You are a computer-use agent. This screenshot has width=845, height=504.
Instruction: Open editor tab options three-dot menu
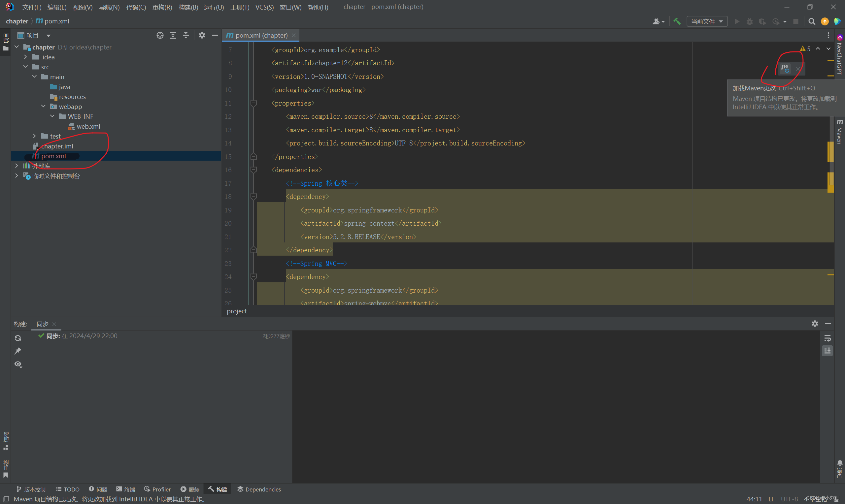point(828,35)
